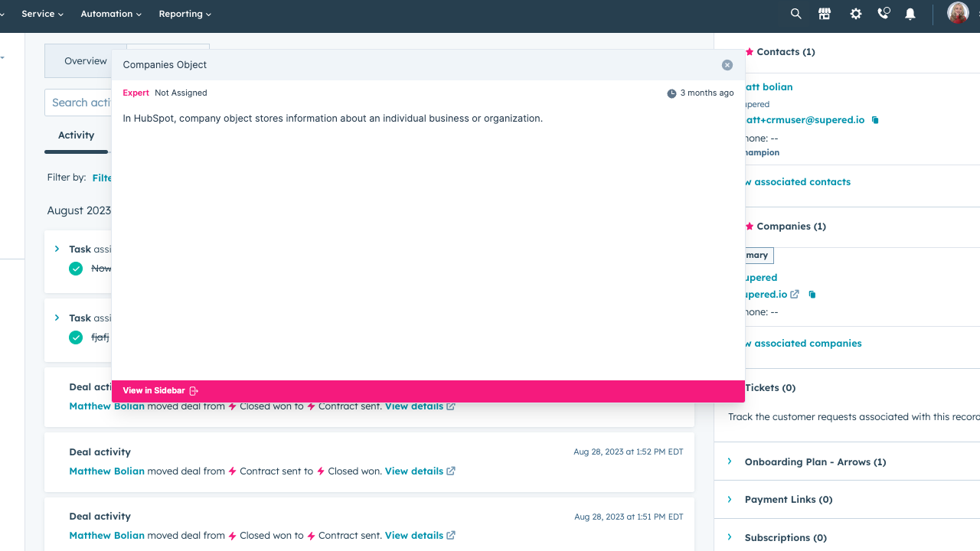Copy the supered.io domain icon
The width and height of the screenshot is (980, 551).
click(812, 295)
